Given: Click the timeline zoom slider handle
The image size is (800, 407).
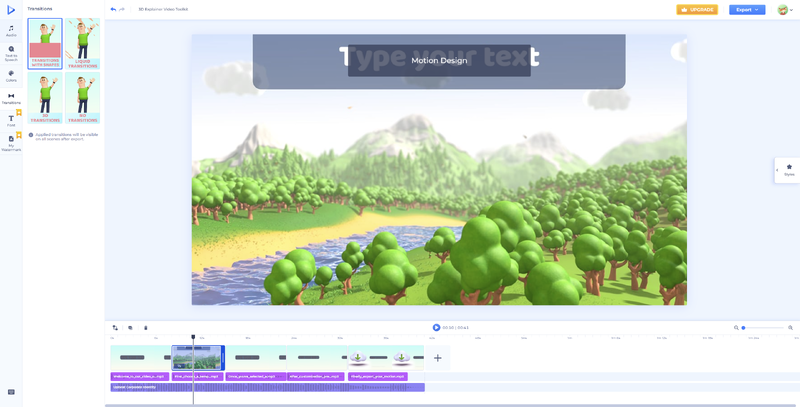Looking at the screenshot, I should 743,327.
